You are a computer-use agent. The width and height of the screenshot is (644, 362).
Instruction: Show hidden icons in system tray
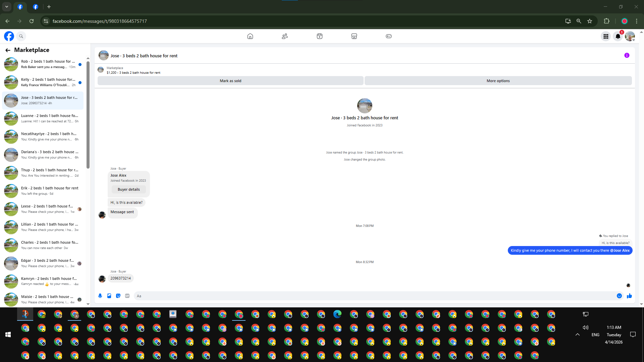[x=578, y=335]
